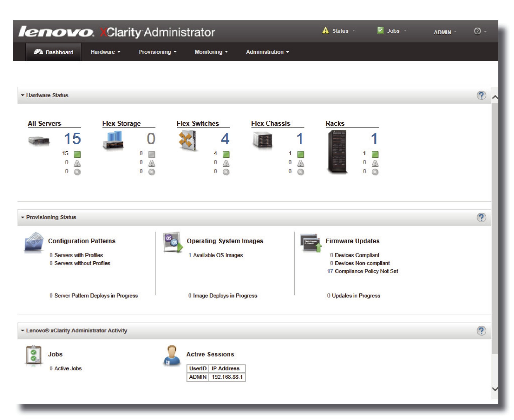Click the UserID column header
Screen dimensions: 514x420
198,369
